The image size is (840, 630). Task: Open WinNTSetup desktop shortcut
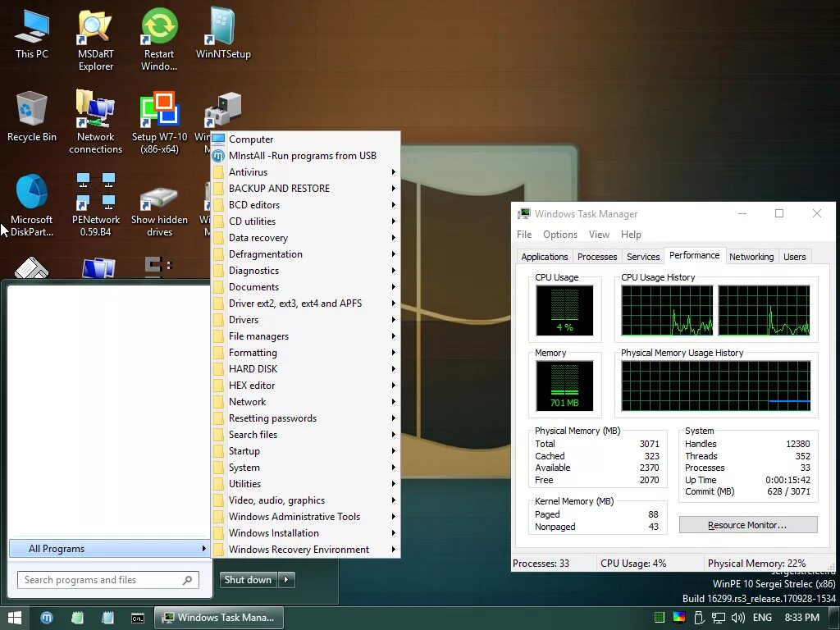click(223, 33)
